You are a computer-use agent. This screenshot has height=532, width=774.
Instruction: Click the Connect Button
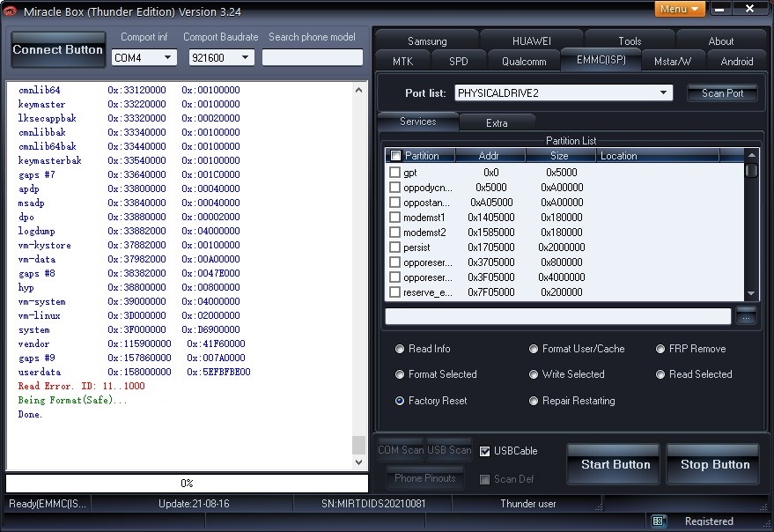[58, 49]
